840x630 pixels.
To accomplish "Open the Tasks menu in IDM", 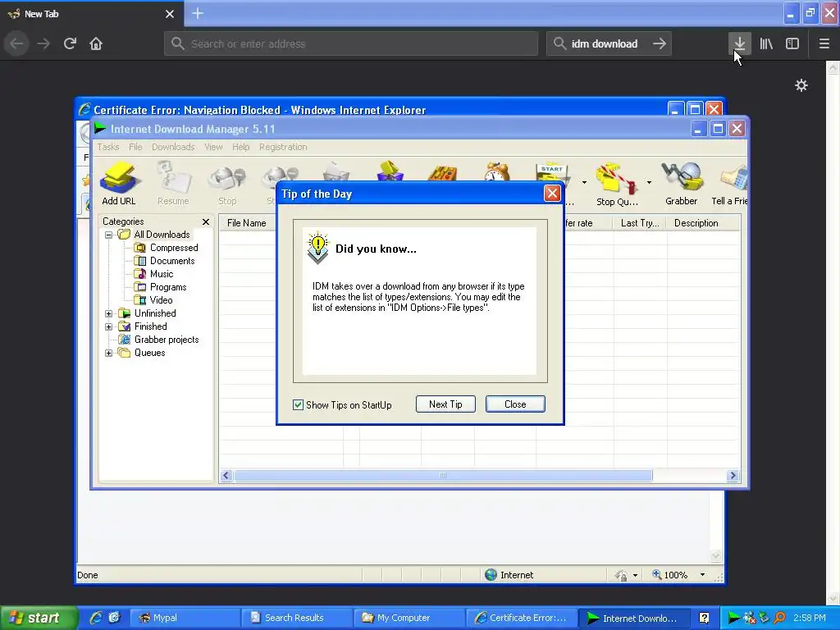I will click(x=108, y=147).
